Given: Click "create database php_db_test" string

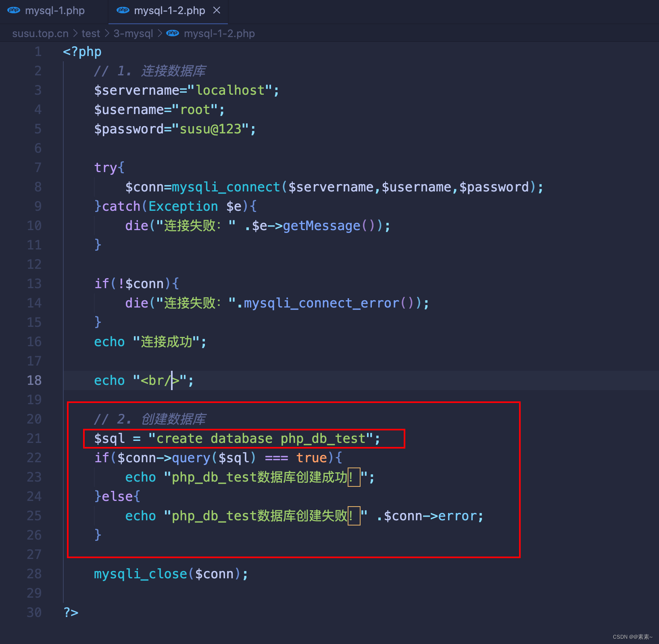Looking at the screenshot, I should [261, 438].
